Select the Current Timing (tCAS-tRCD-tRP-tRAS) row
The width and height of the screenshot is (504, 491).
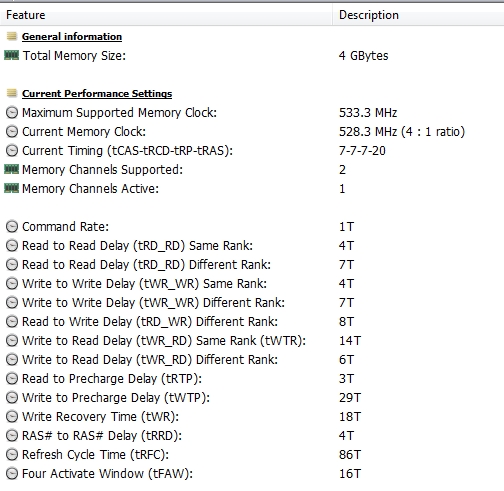pyautogui.click(x=252, y=151)
